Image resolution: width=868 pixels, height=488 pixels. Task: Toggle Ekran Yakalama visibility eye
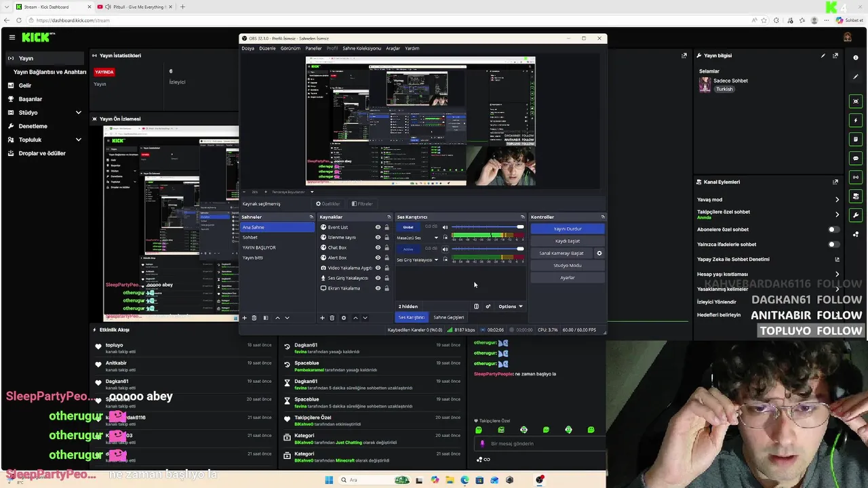tap(378, 288)
